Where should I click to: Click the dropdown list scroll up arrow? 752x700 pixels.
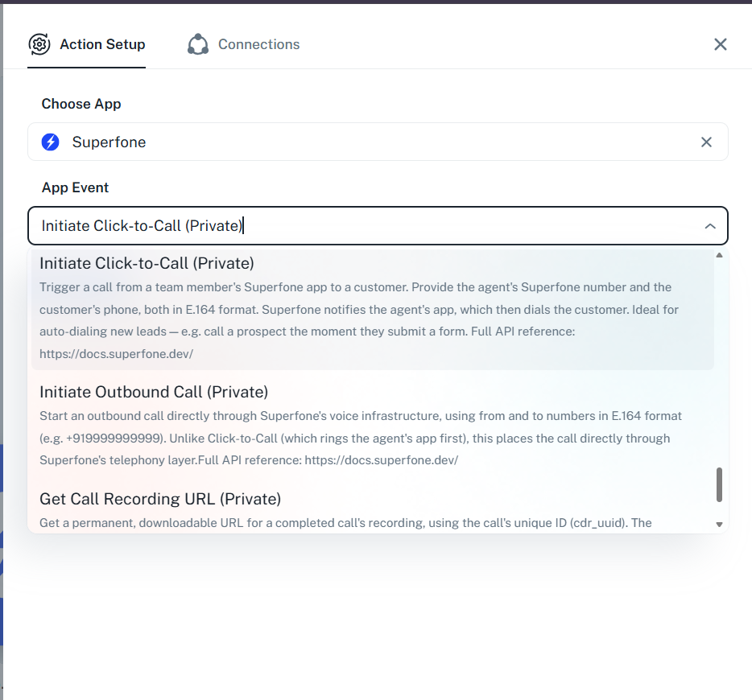point(719,255)
